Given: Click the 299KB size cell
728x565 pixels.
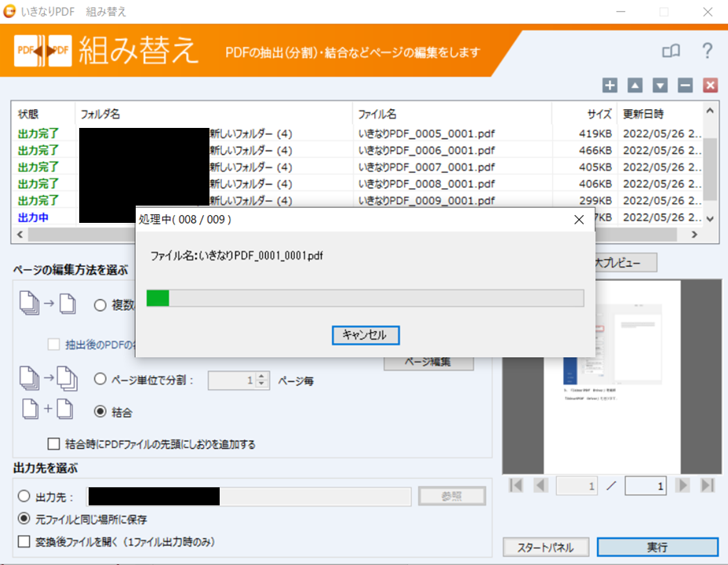Looking at the screenshot, I should point(595,201).
